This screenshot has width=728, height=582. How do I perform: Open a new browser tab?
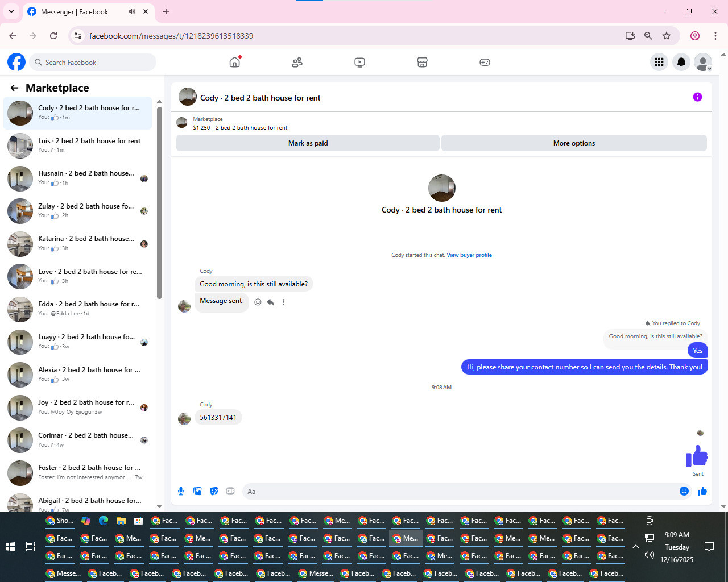coord(166,11)
